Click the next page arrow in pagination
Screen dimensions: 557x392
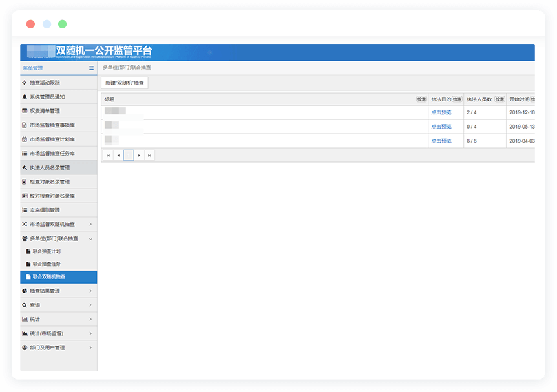[x=139, y=156]
